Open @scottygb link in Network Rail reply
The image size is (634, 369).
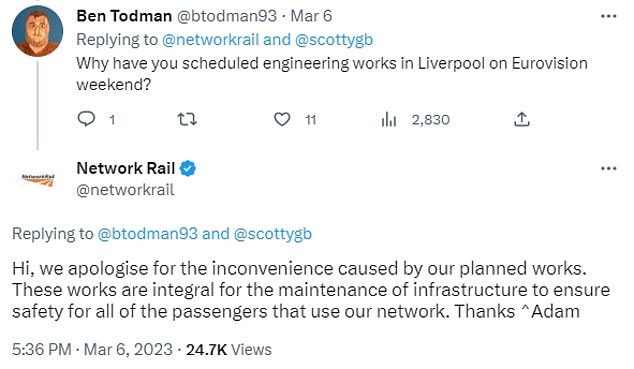pos(273,234)
